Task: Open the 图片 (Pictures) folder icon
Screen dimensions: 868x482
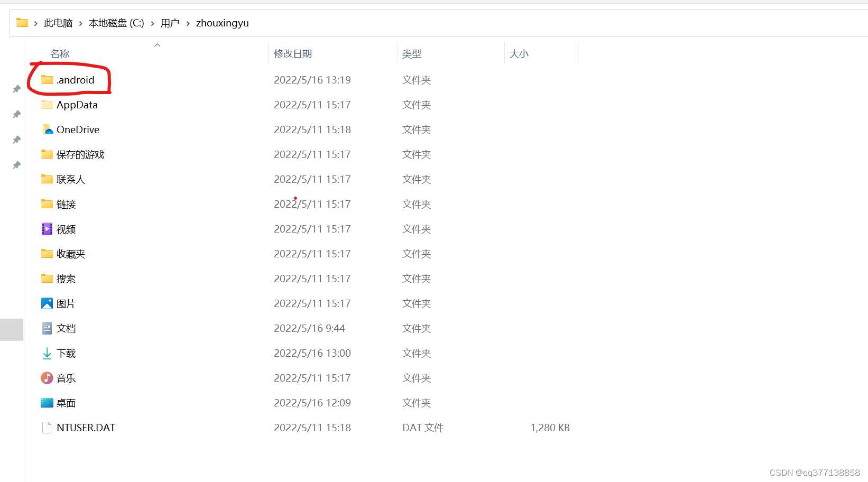Action: (47, 303)
